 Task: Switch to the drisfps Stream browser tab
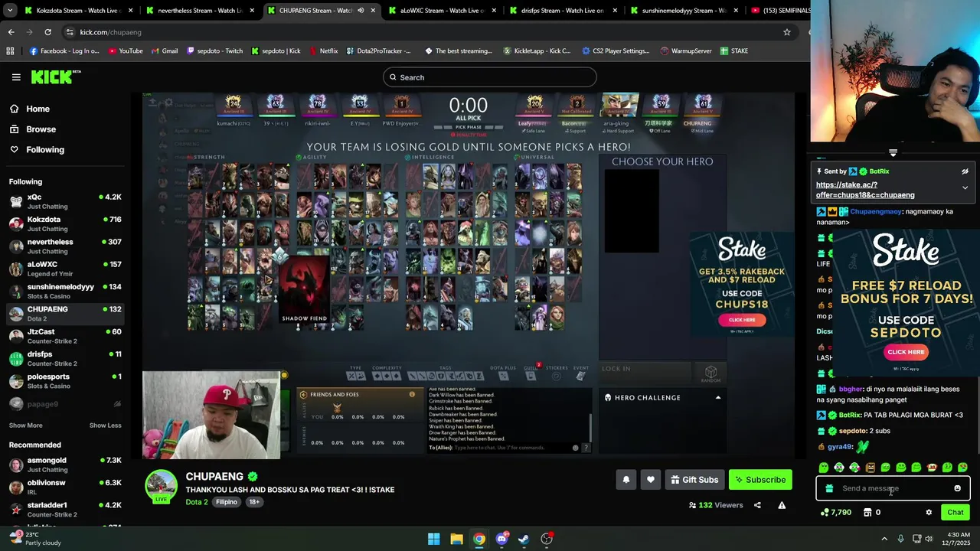[563, 11]
